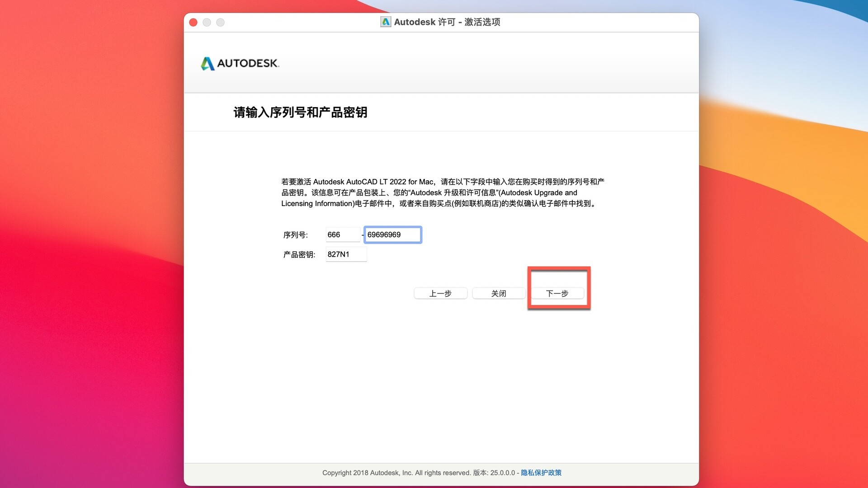This screenshot has height=488, width=868.
Task: Focus the serial number prefix field containing 666
Action: (342, 235)
